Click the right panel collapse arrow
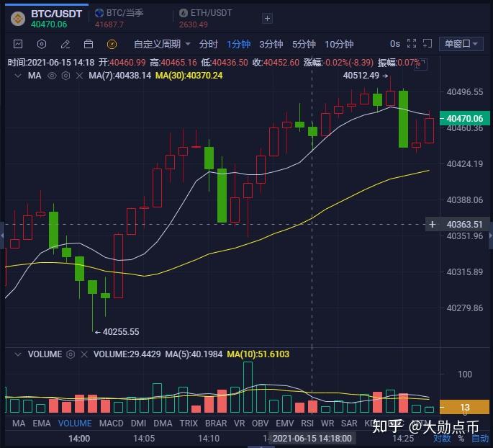Viewport: 493px width, 448px height. pos(491,236)
